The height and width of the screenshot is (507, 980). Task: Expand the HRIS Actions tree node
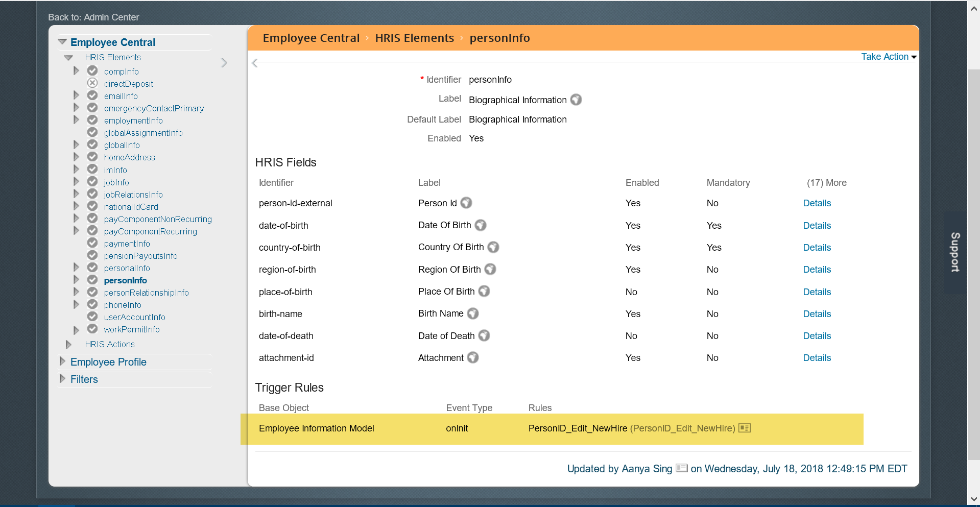68,345
